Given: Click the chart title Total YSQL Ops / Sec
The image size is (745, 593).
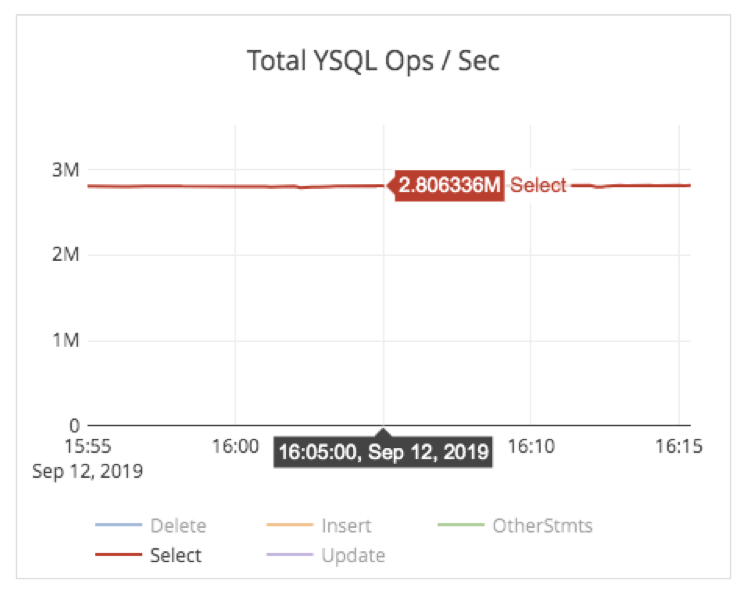Looking at the screenshot, I should click(373, 62).
